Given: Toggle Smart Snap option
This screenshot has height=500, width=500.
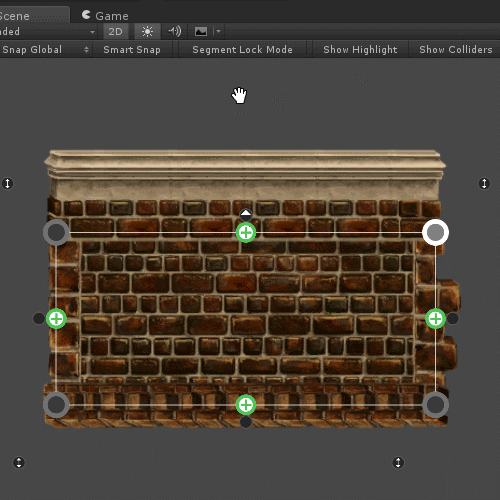Looking at the screenshot, I should 132,50.
